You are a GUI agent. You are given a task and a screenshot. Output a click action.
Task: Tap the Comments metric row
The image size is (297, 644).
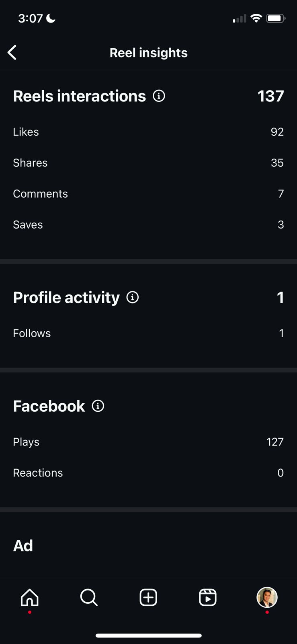coord(148,194)
